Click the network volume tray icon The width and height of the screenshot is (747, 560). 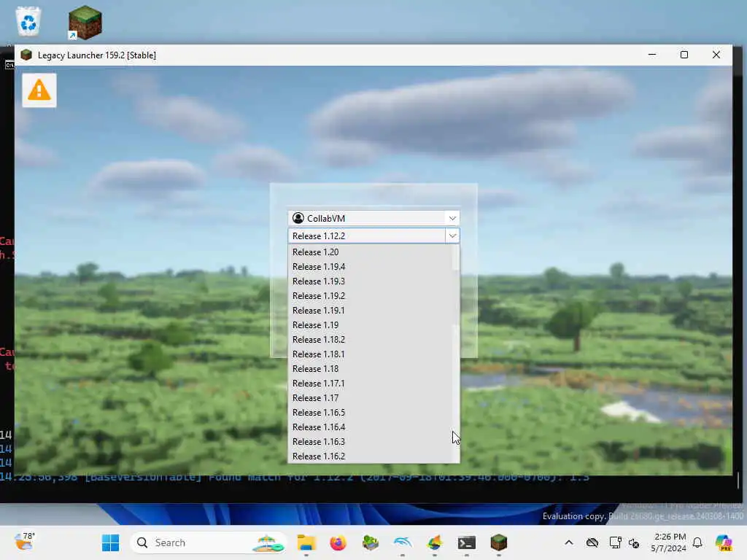pos(634,542)
